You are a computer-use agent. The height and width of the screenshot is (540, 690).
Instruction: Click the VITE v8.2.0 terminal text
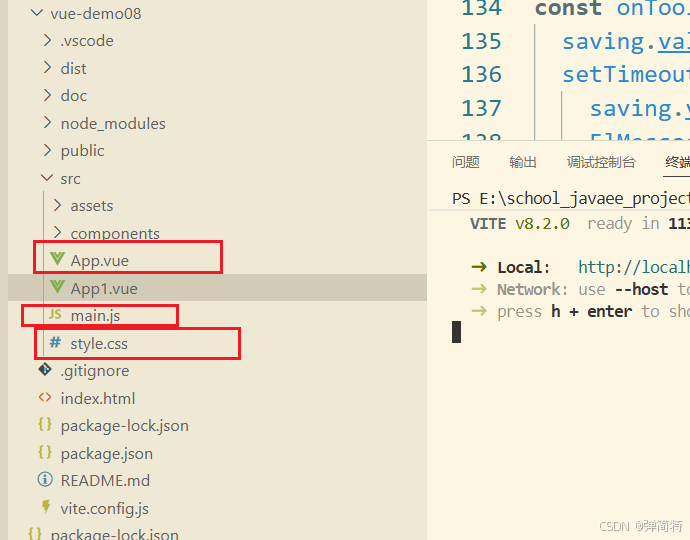pos(520,224)
